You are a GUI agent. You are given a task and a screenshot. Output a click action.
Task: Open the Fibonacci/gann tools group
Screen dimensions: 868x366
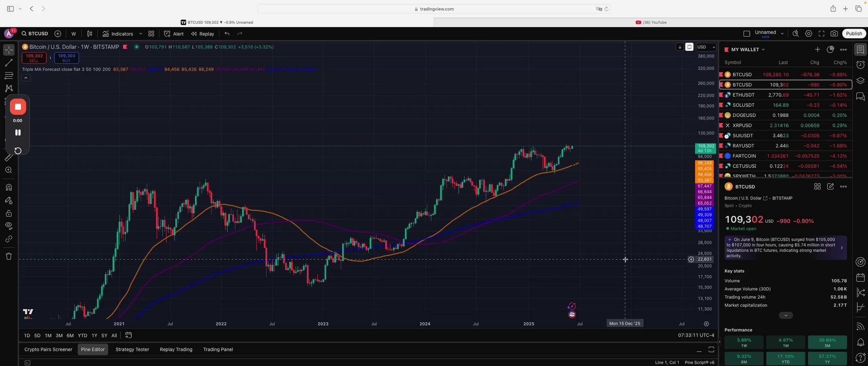(x=9, y=76)
